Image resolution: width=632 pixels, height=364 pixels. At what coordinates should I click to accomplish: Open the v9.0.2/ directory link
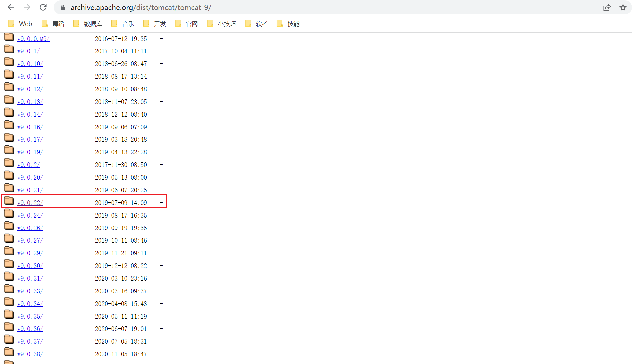[x=29, y=165]
